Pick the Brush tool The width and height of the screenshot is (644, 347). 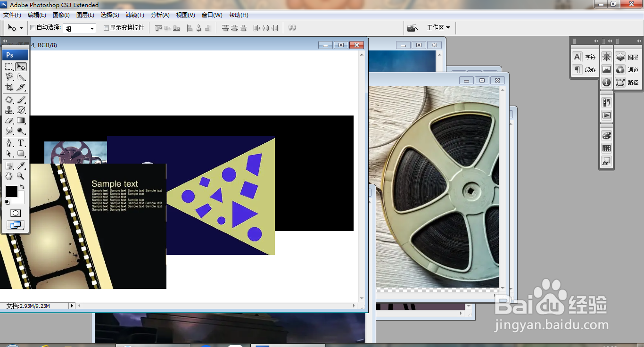click(21, 100)
